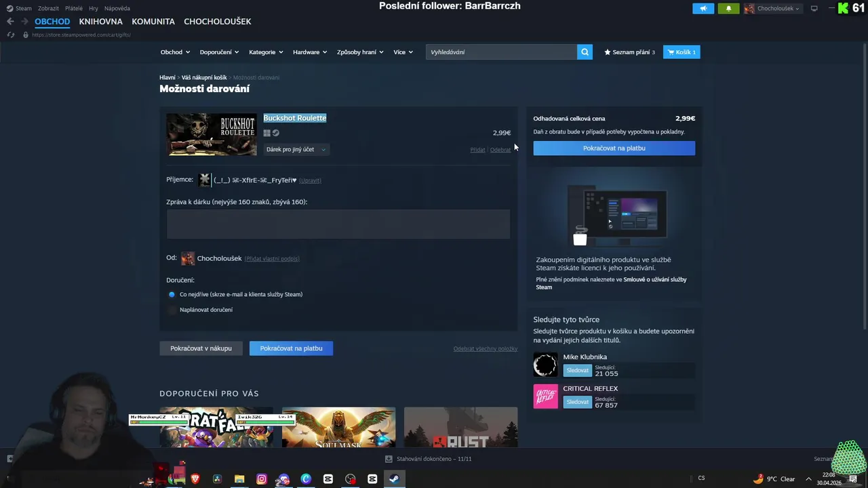The height and width of the screenshot is (488, 868).
Task: Click Odebrat všechny položky link
Action: [x=486, y=348]
